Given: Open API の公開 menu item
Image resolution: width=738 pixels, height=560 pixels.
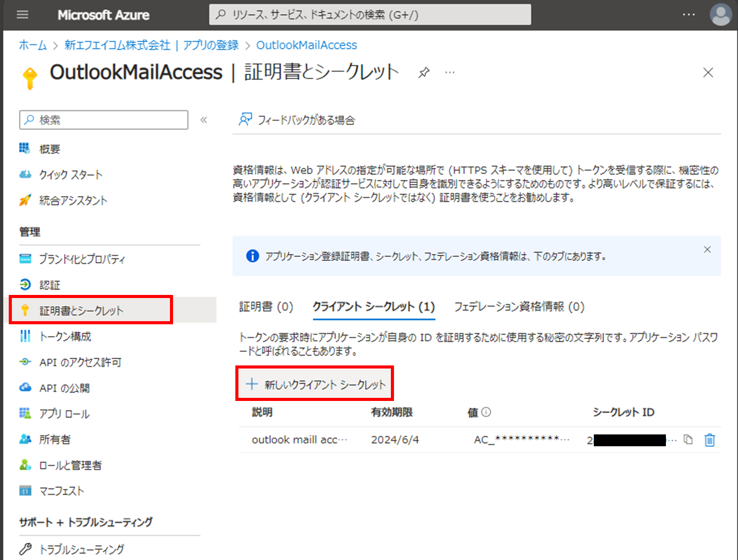Looking at the screenshot, I should coord(64,388).
